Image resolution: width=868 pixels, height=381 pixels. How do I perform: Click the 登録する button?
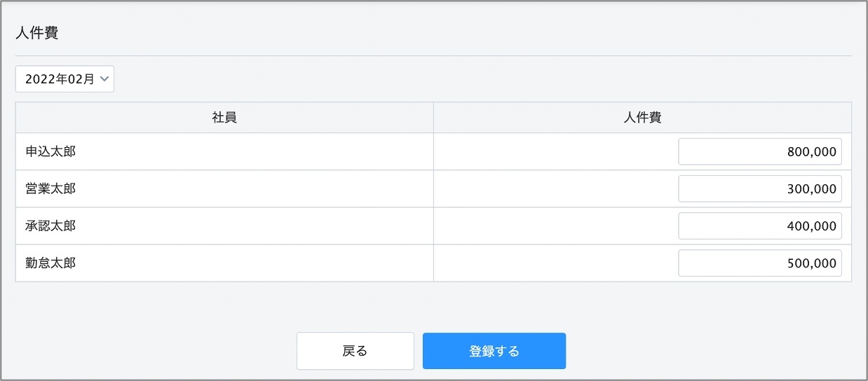click(x=494, y=351)
